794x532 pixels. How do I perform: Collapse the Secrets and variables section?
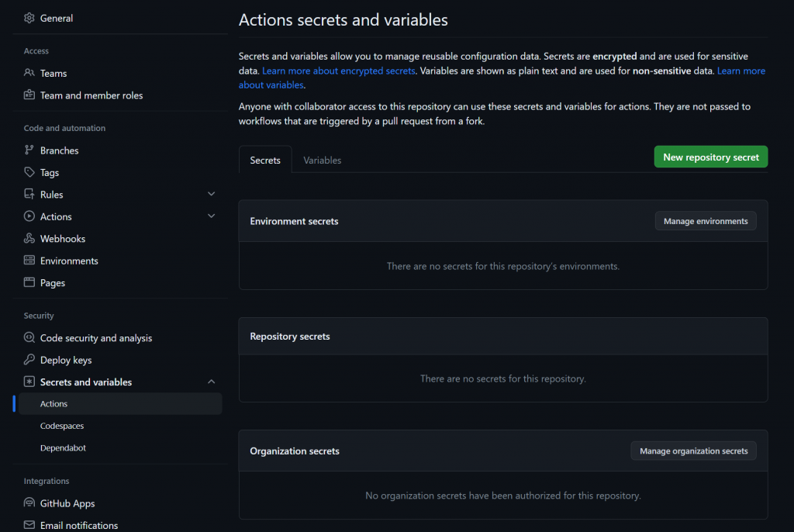(212, 382)
